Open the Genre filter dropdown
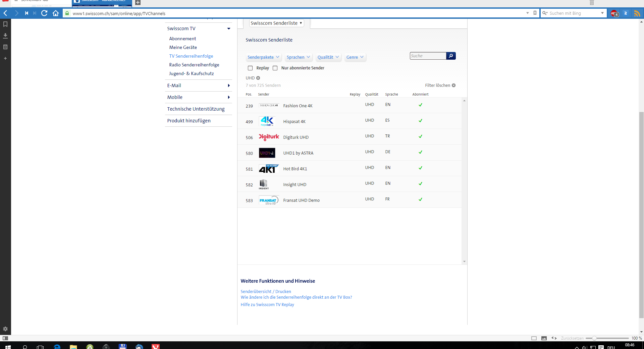 [x=355, y=57]
